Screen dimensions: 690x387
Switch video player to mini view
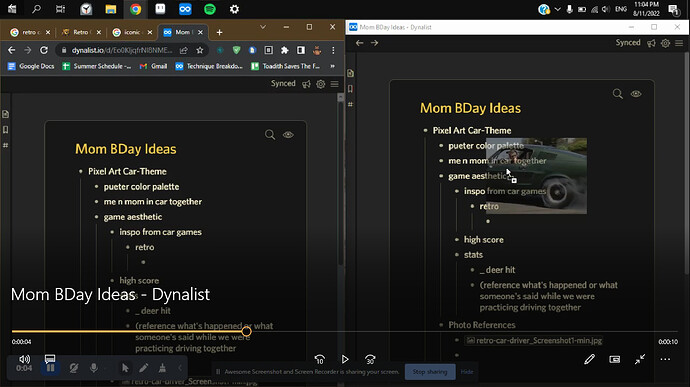tap(615, 360)
